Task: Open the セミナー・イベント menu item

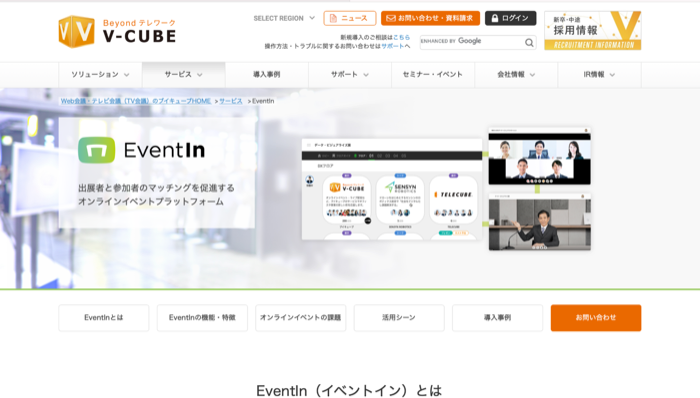Action: (x=433, y=75)
